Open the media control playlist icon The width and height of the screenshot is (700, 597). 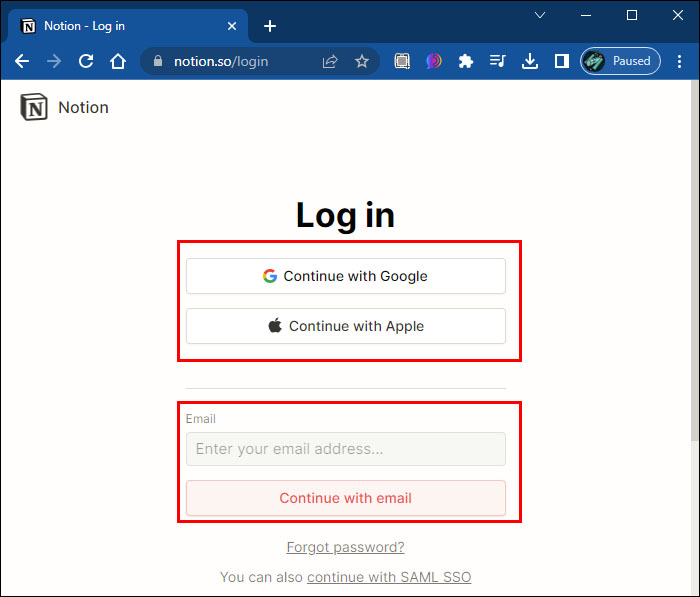pyautogui.click(x=497, y=61)
